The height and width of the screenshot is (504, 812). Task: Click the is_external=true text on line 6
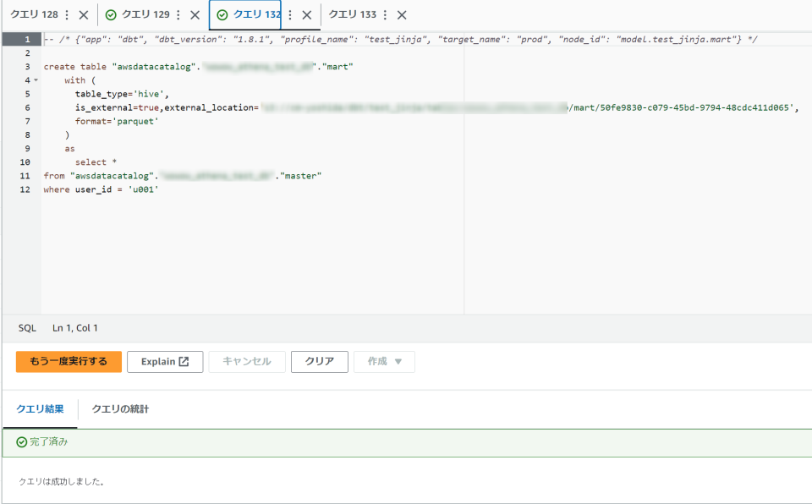pos(117,107)
